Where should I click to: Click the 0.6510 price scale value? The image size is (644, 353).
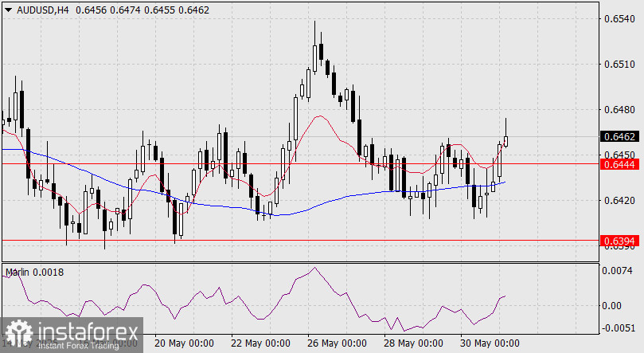(619, 65)
